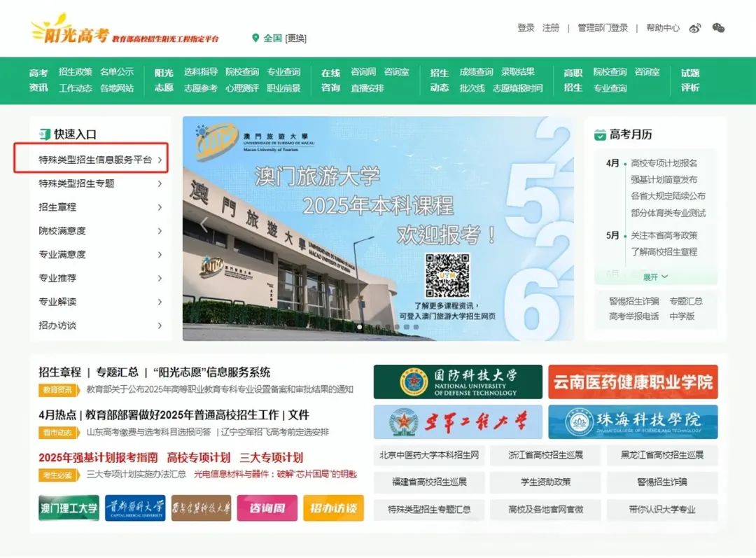Image resolution: width=756 pixels, height=558 pixels.
Task: Open the Weibo icon in header
Action: [695, 28]
